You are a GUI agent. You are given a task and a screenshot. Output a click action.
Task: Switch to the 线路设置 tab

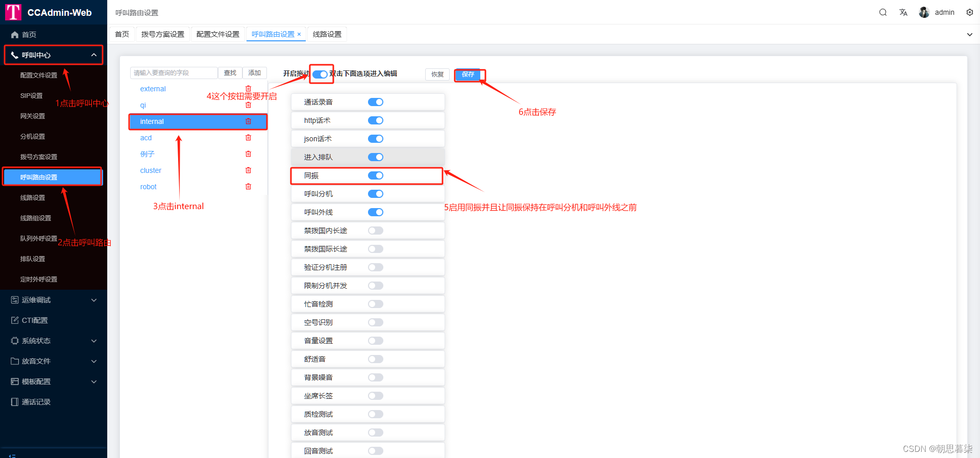click(x=327, y=34)
